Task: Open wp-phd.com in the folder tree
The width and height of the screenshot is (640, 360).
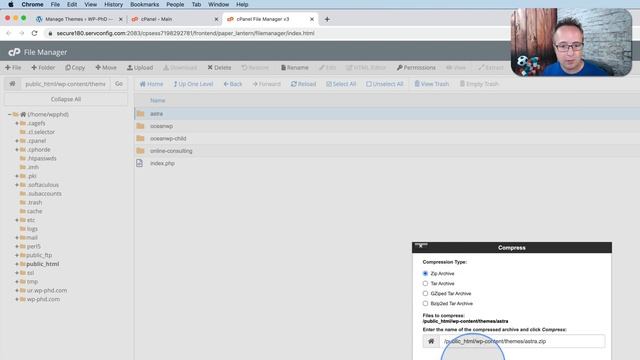Action: (43, 299)
